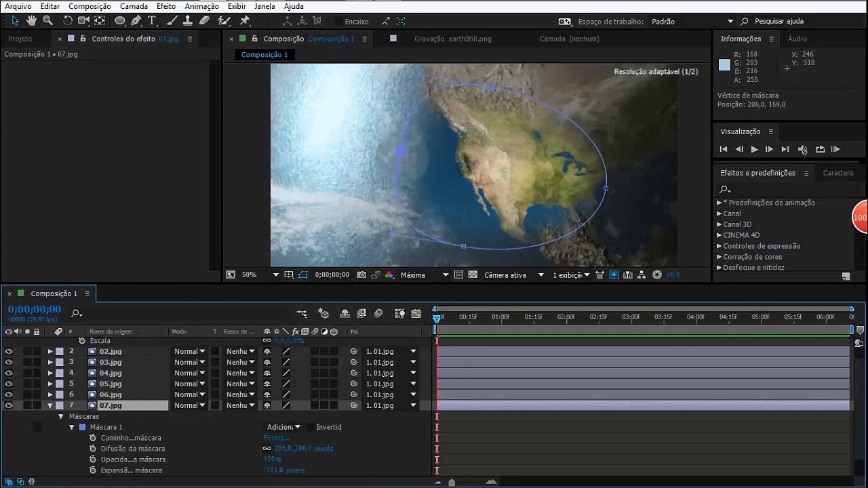Switch to the Áudio panel tab
This screenshot has width=868, height=488.
(x=797, y=39)
